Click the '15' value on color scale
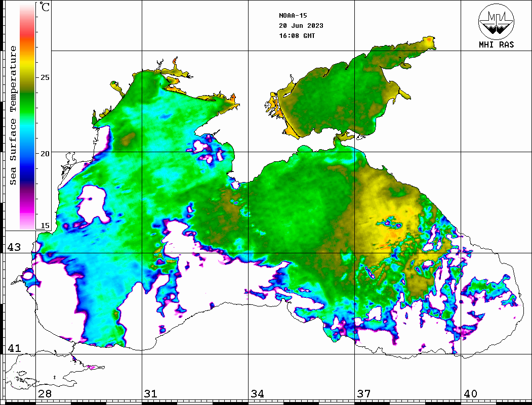 [45, 226]
